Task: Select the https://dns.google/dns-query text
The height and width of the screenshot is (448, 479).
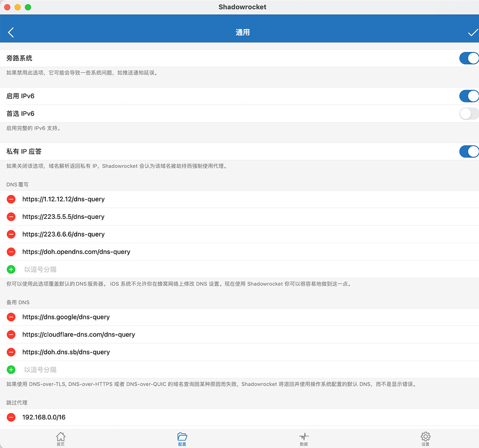Action: 66,317
